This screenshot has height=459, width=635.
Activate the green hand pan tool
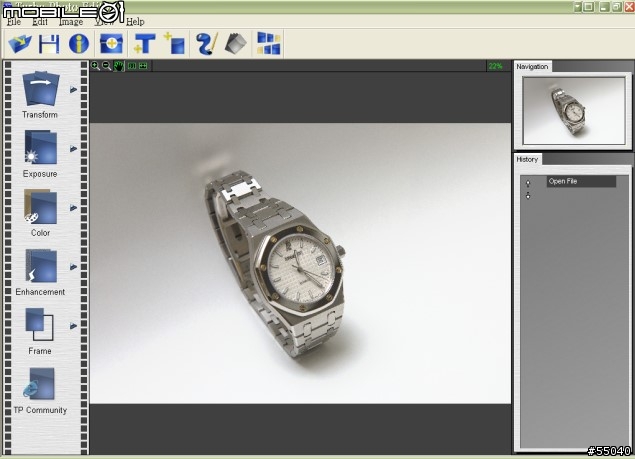point(119,66)
